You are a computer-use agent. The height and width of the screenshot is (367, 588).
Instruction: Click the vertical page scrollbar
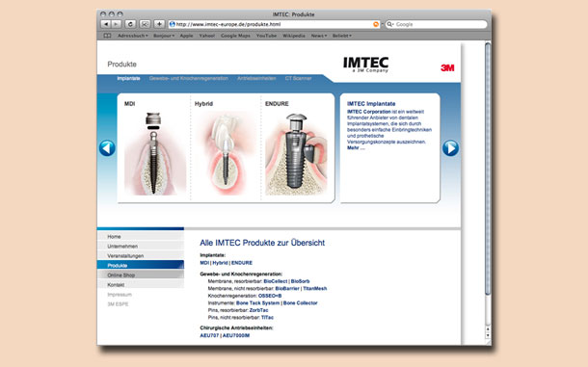click(x=488, y=169)
